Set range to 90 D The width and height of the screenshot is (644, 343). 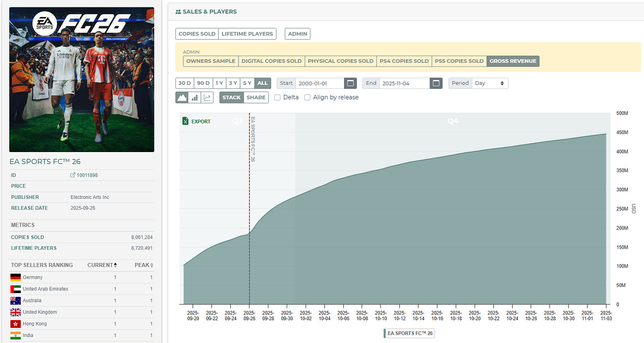(x=203, y=83)
